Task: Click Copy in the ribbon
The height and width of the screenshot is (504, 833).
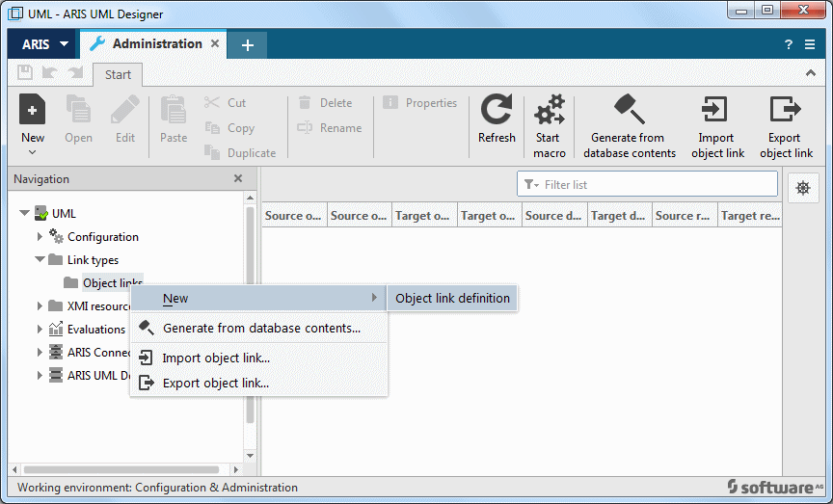Action: pos(229,128)
